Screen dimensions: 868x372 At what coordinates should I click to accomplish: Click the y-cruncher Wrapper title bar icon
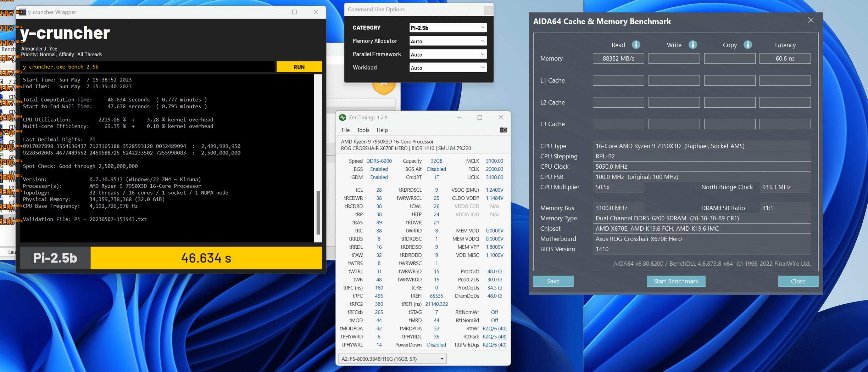pos(22,12)
